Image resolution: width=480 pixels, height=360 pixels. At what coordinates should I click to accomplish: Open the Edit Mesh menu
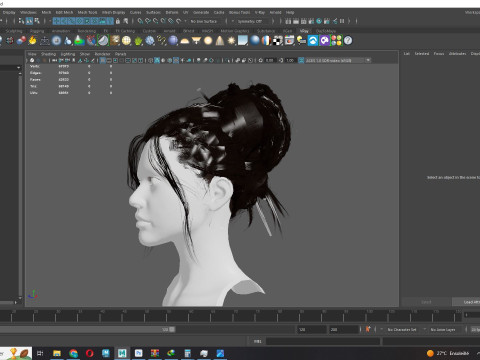[x=64, y=12]
